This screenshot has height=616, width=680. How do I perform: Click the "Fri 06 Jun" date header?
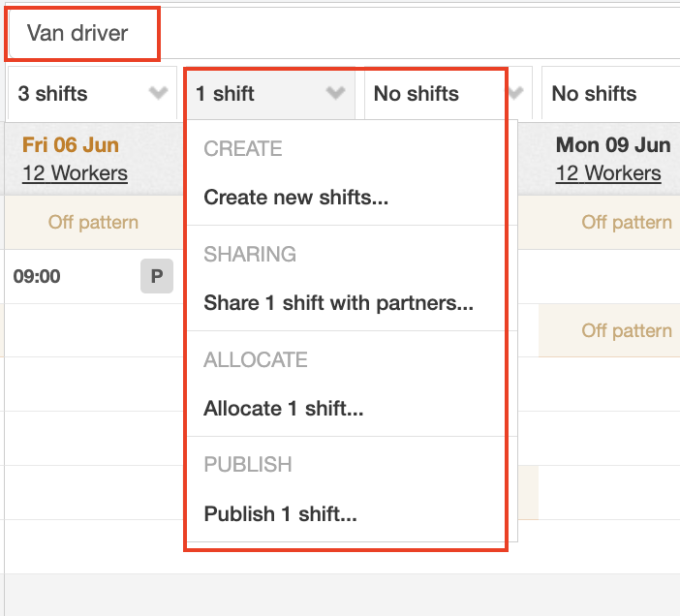(x=71, y=145)
